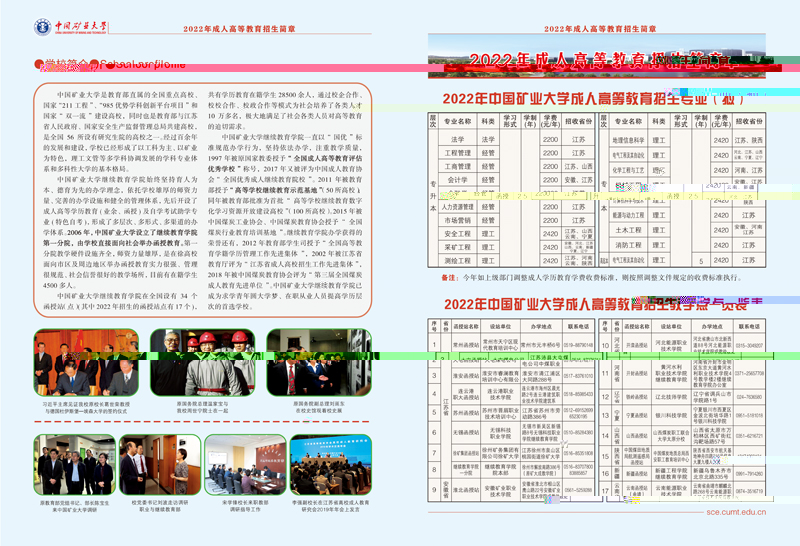
Task: Click caption under signing ceremony photo
Action: [86, 407]
